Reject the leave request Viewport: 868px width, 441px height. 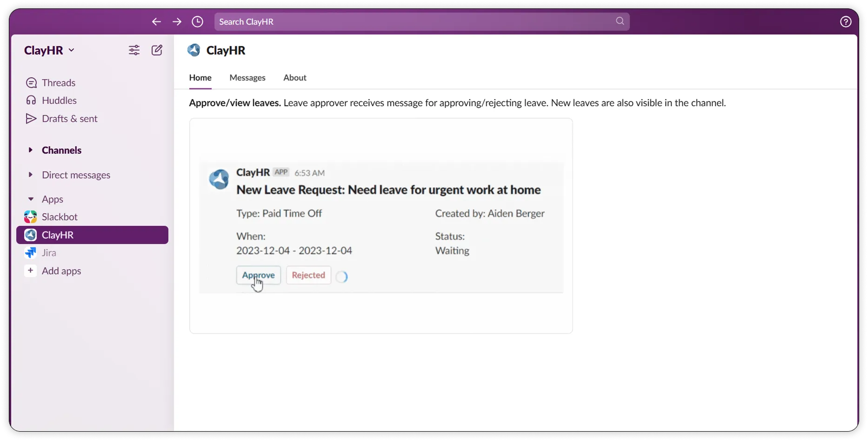tap(308, 275)
